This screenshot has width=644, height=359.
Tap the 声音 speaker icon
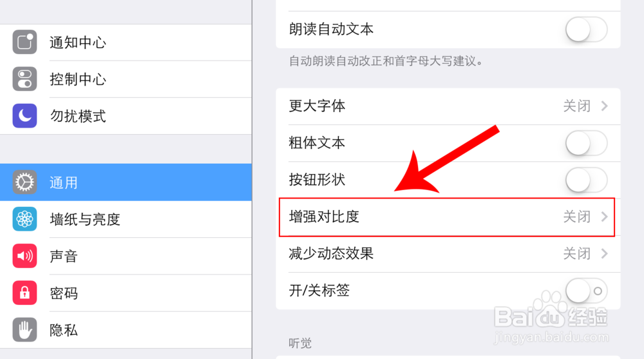(x=24, y=256)
